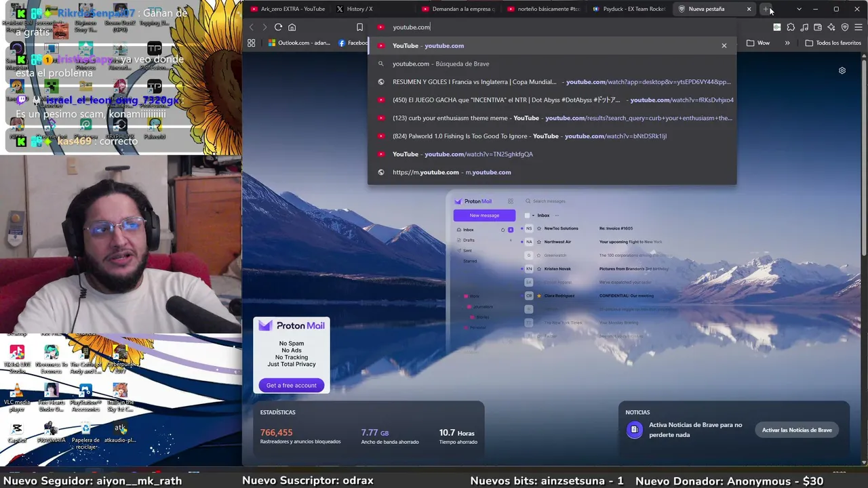Image resolution: width=868 pixels, height=488 pixels.
Task: Open the Facebook bookmark
Action: coord(353,43)
